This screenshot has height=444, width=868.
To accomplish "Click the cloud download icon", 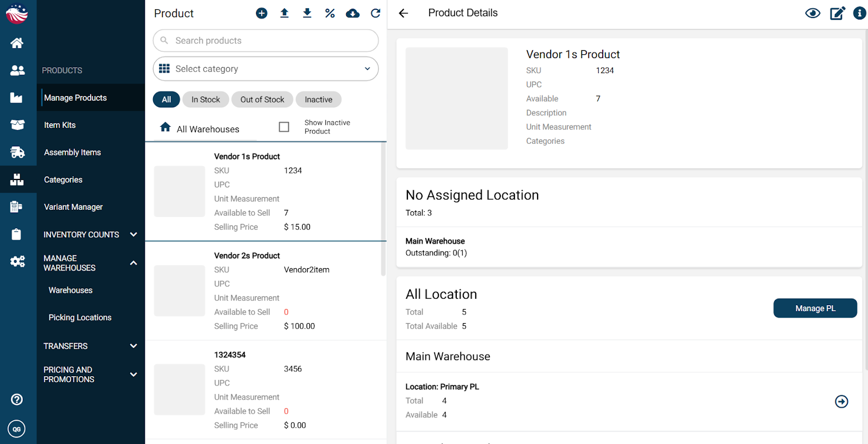I will [353, 14].
